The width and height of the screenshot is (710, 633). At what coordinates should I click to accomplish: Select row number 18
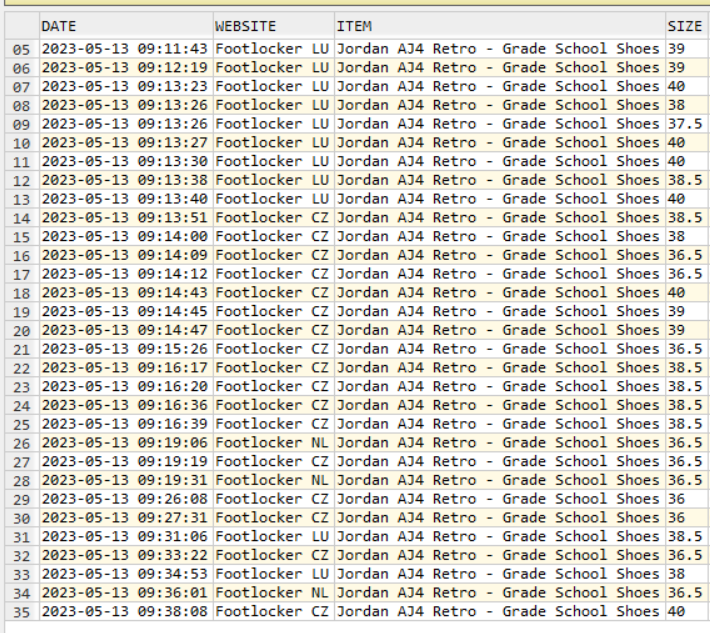click(x=21, y=293)
